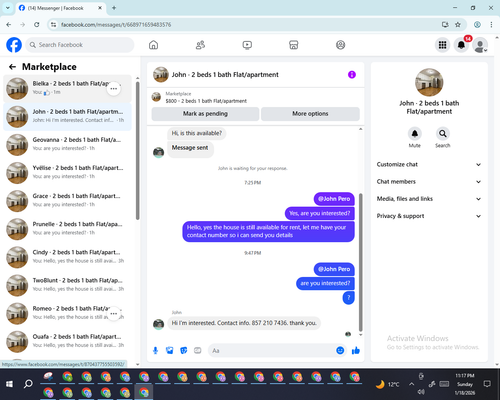Open Ouafa 2 beds conversation
500x400 pixels.
tap(67, 342)
